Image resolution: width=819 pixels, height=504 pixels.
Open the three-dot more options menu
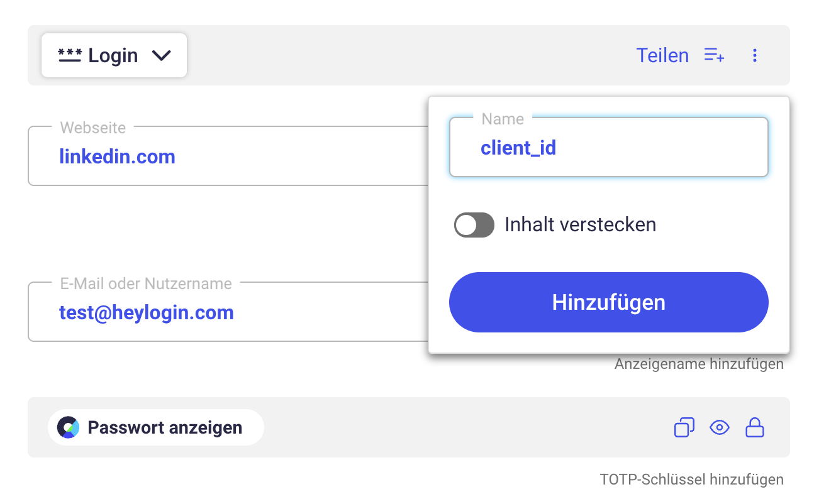755,55
